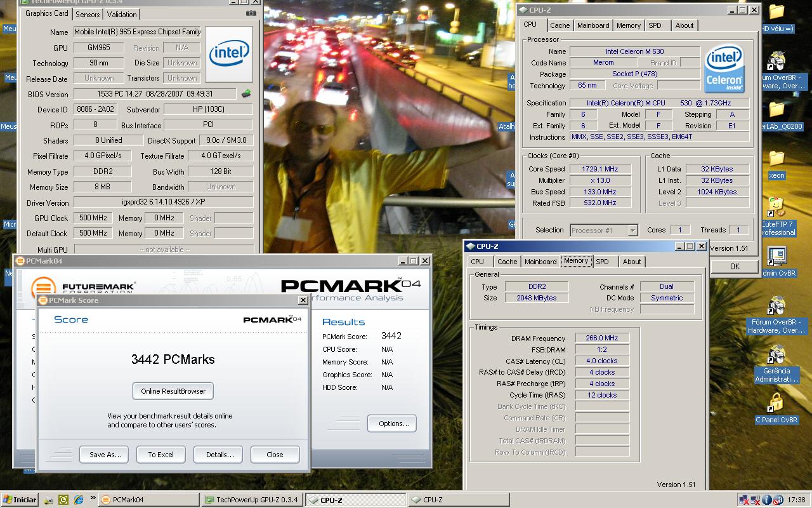Click DRAM Frequency value 266.0 MHz
This screenshot has width=812, height=508.
[602, 338]
